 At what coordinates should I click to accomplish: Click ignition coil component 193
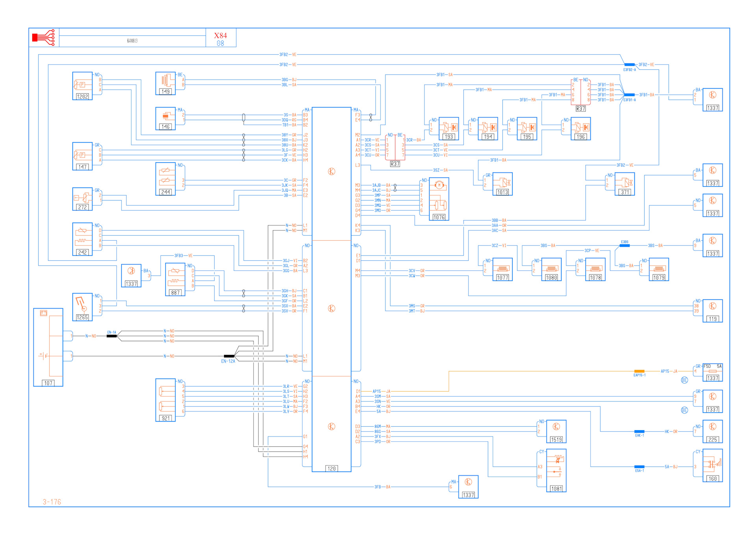448,128
